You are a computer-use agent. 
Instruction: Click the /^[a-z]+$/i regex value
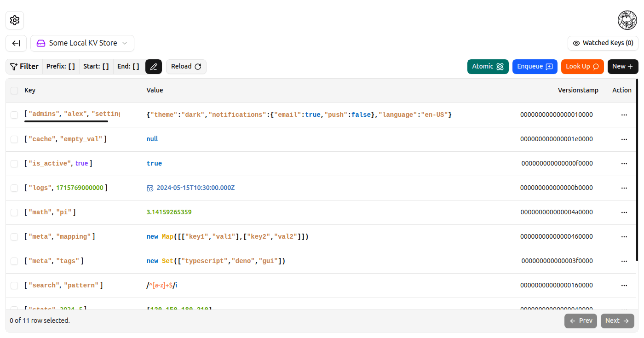pos(161,286)
